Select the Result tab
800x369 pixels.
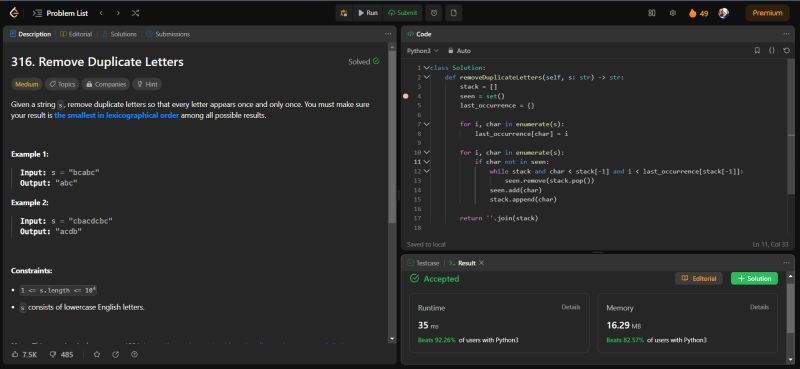pos(462,263)
